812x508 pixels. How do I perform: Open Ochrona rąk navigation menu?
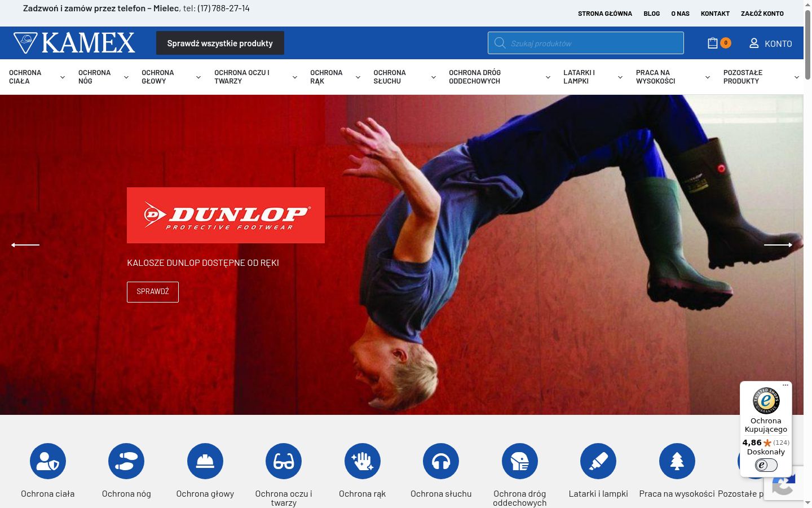(326, 77)
